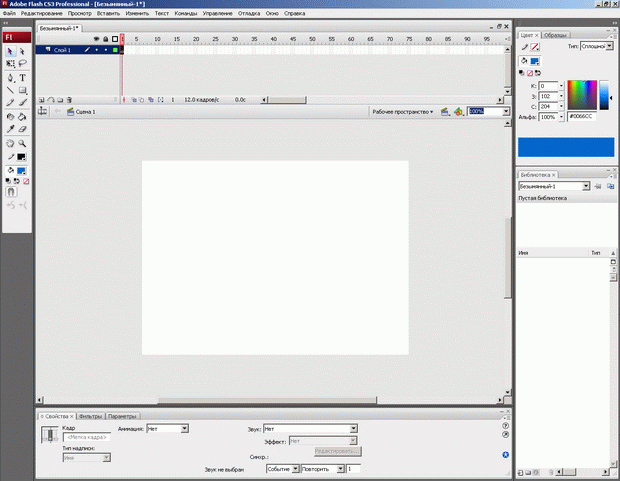Select the Eyedropper tool

coord(10,129)
